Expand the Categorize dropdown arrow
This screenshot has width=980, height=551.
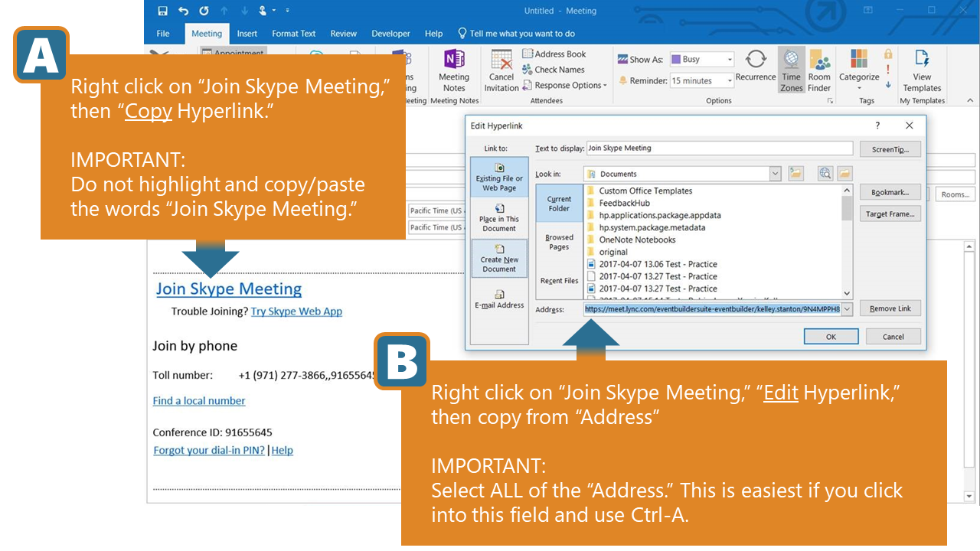click(x=859, y=87)
